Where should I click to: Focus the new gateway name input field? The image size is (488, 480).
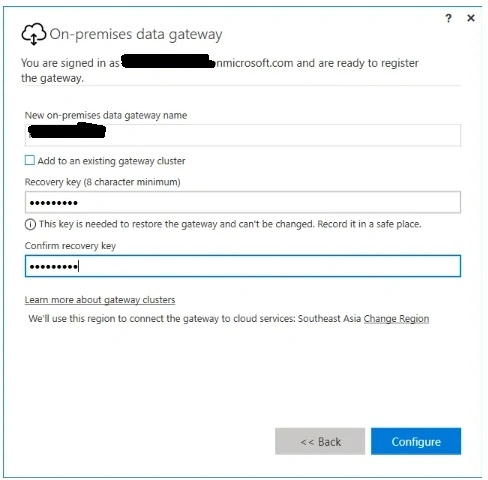[243, 135]
